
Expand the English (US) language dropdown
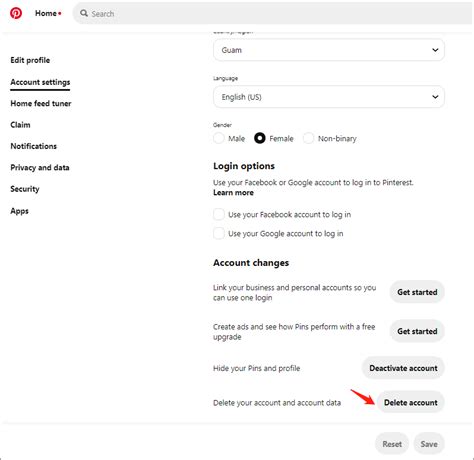[x=329, y=97]
